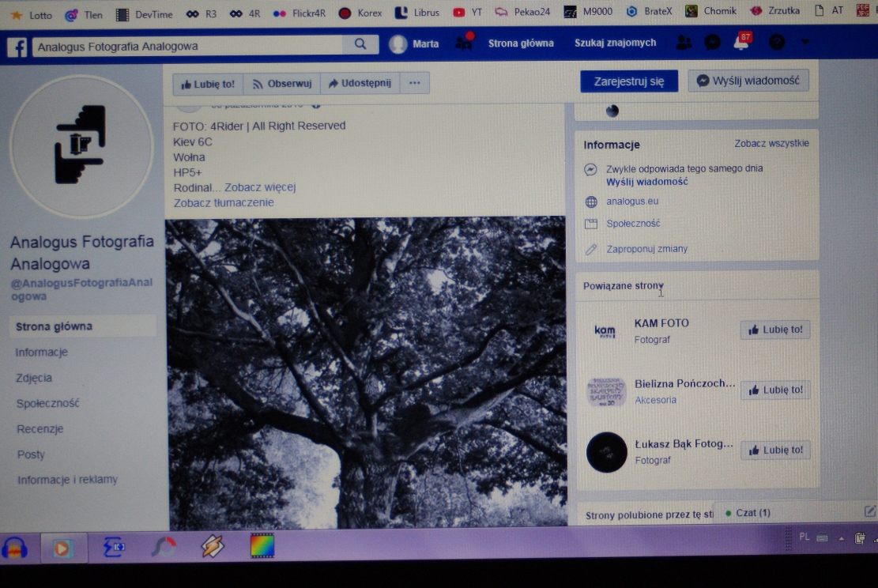Open the friend requests icon
This screenshot has height=588, width=878.
(684, 43)
